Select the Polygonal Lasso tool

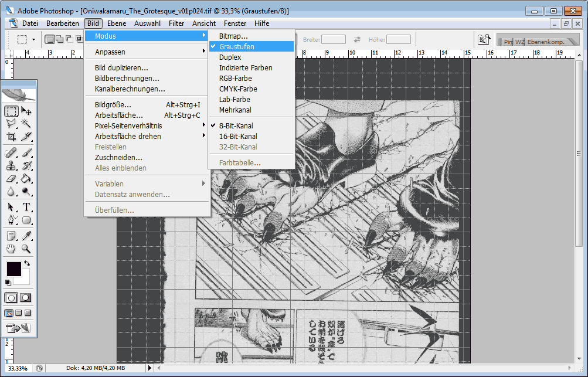click(x=11, y=123)
